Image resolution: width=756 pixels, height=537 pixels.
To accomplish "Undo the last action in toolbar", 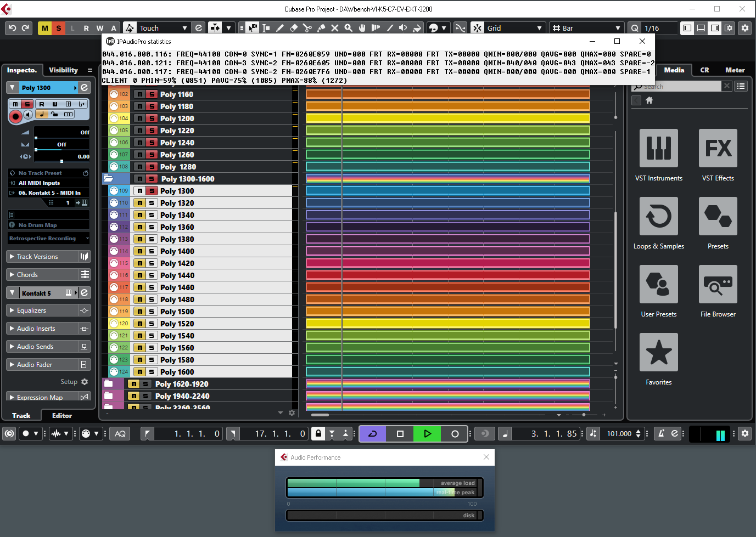I will point(12,28).
